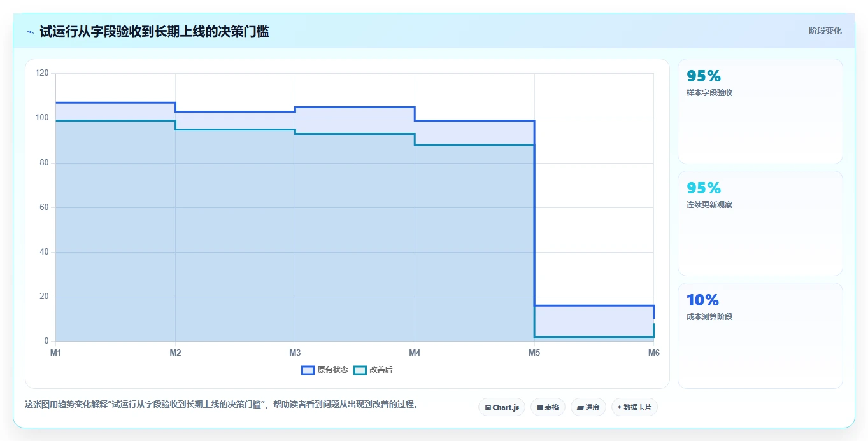Click the Chart.js tag icon
This screenshot has width=868, height=441.
coord(488,407)
